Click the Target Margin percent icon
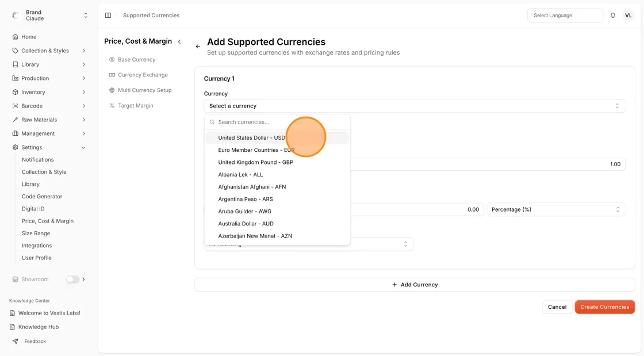 (x=112, y=105)
